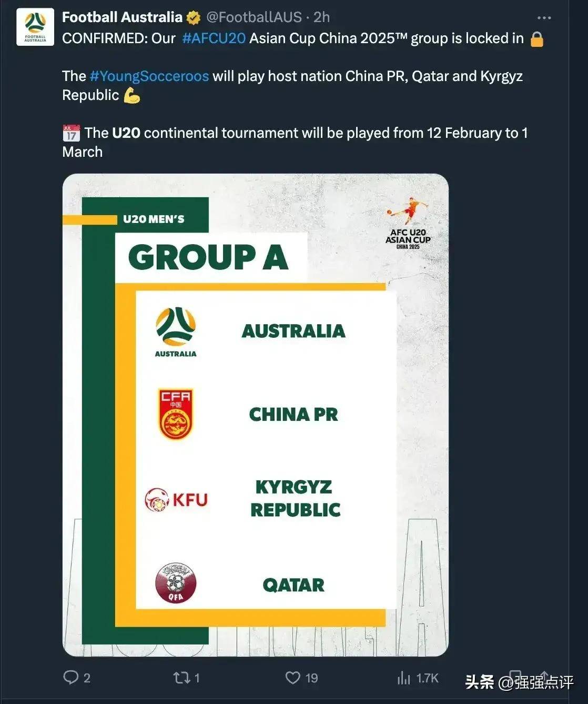Click the Football Australia display name

click(122, 17)
